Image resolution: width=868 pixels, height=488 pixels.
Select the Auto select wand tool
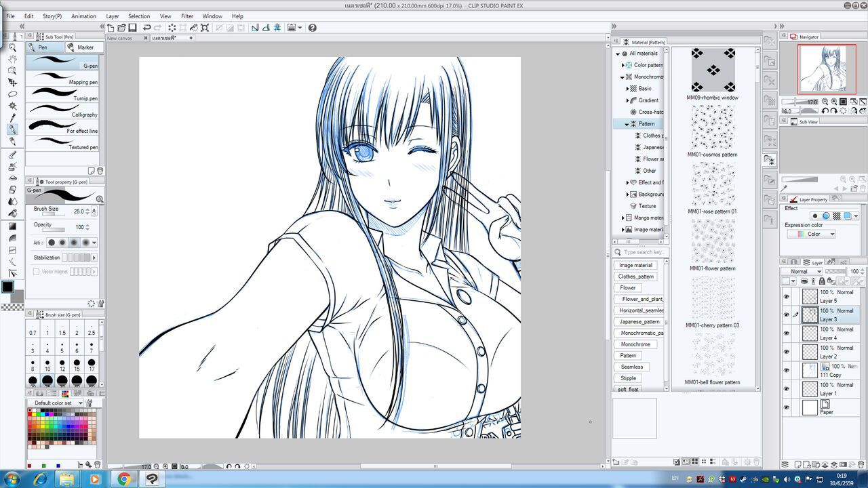12,106
